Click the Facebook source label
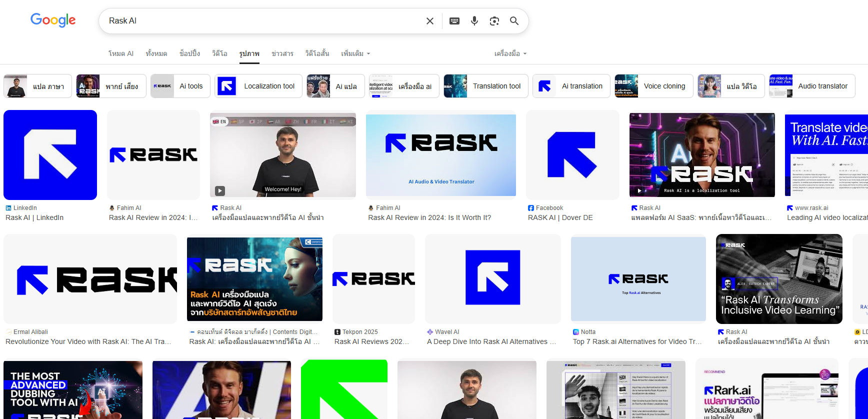Viewport: 868px width, 419px height. tap(549, 208)
